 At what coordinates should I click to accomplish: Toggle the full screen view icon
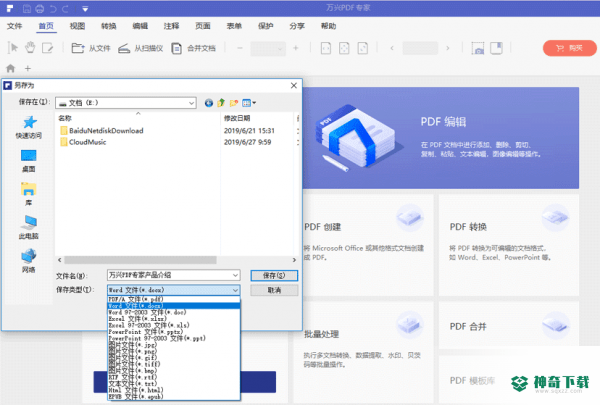(496, 48)
